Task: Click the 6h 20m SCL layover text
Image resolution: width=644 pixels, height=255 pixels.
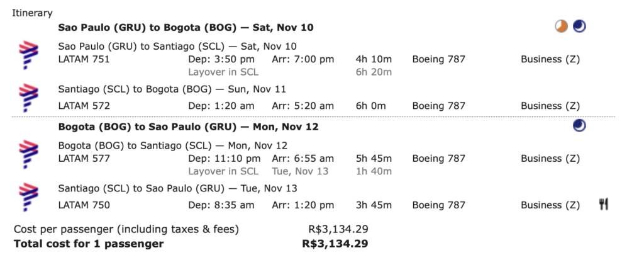Action: (374, 72)
